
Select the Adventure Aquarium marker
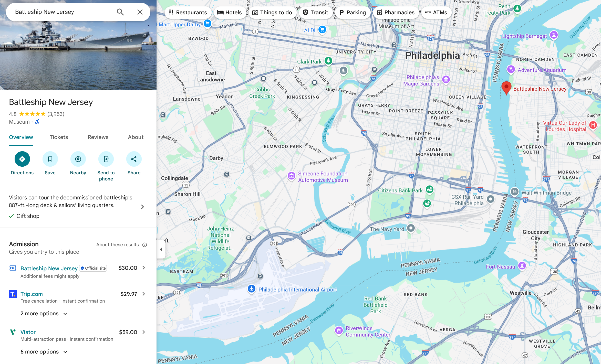point(511,69)
